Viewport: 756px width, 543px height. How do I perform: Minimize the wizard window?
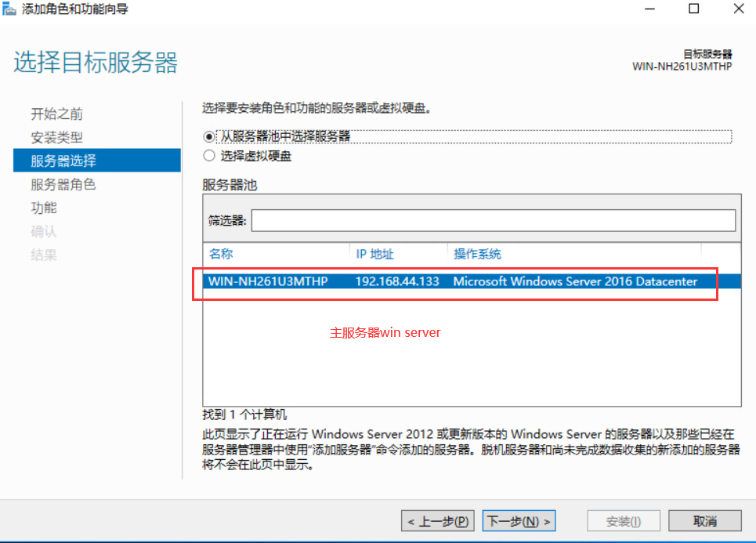(x=650, y=9)
